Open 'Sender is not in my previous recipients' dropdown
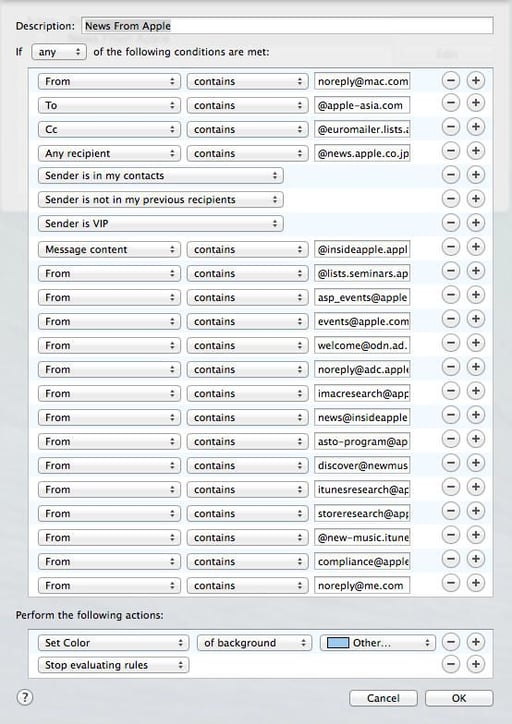The image size is (512, 724). pos(161,199)
